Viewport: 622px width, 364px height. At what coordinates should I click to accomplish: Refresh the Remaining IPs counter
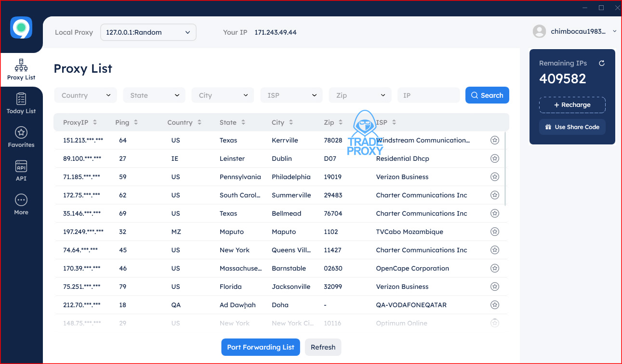coord(601,63)
